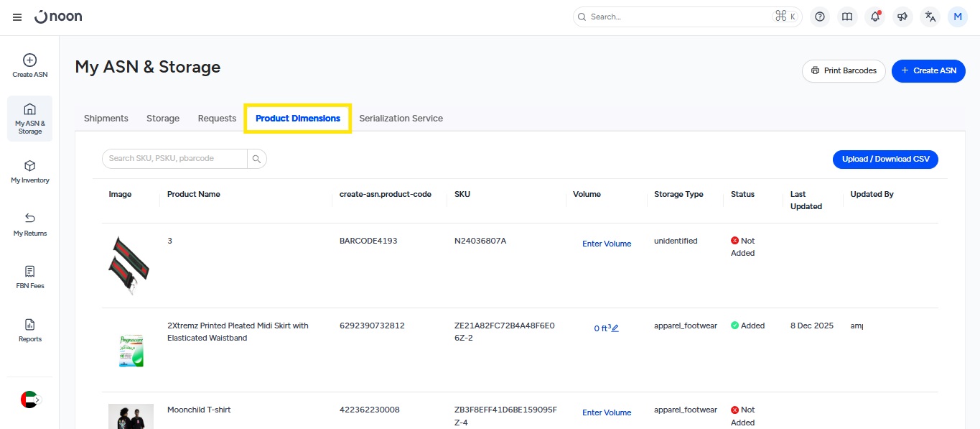The width and height of the screenshot is (980, 429).
Task: Click the search magnifier button beside SKU field
Action: (256, 159)
